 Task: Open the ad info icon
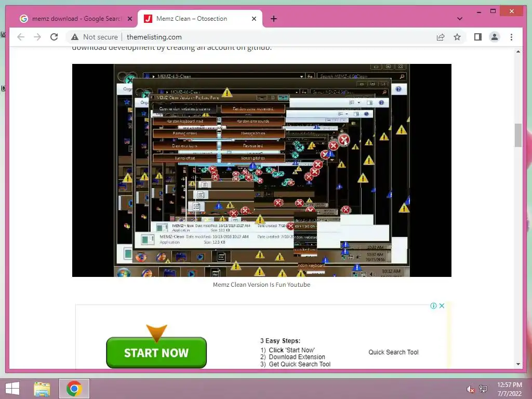coord(433,305)
